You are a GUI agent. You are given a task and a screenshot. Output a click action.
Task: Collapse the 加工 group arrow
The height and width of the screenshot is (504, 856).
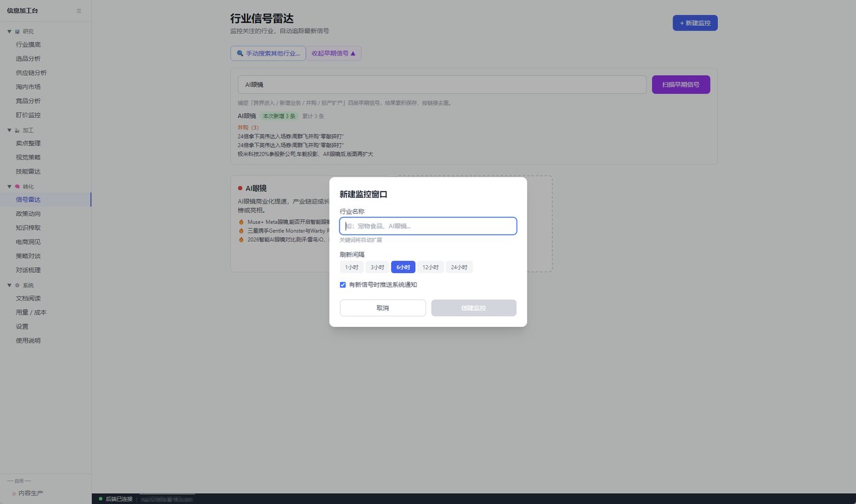tap(9, 130)
